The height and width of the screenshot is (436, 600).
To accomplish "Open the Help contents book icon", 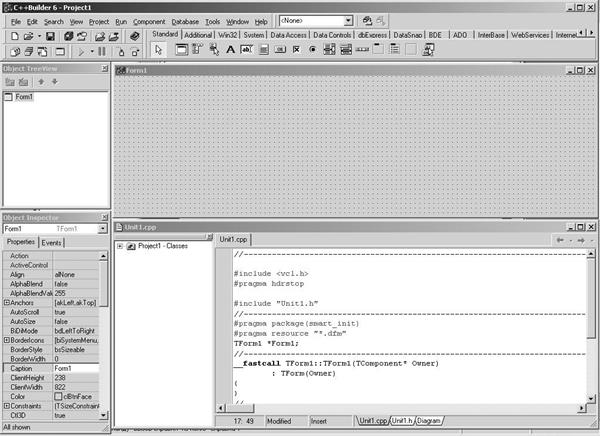I will pyautogui.click(x=135, y=35).
